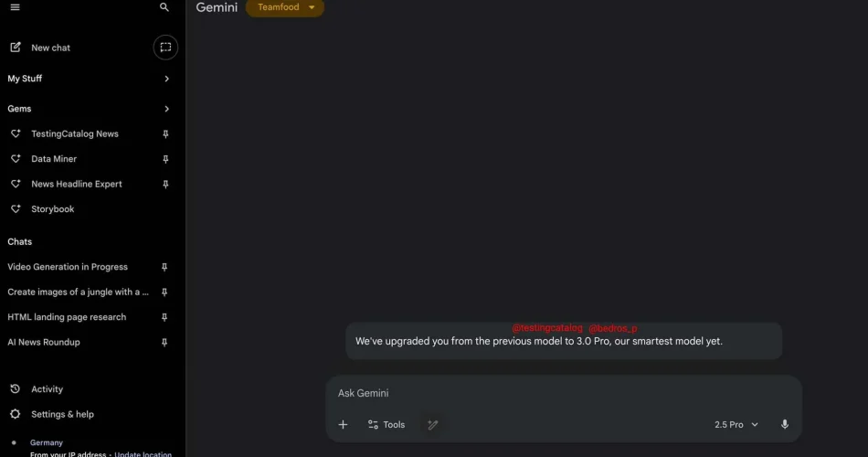The image size is (868, 457).
Task: Click the Update location link
Action: tap(143, 453)
